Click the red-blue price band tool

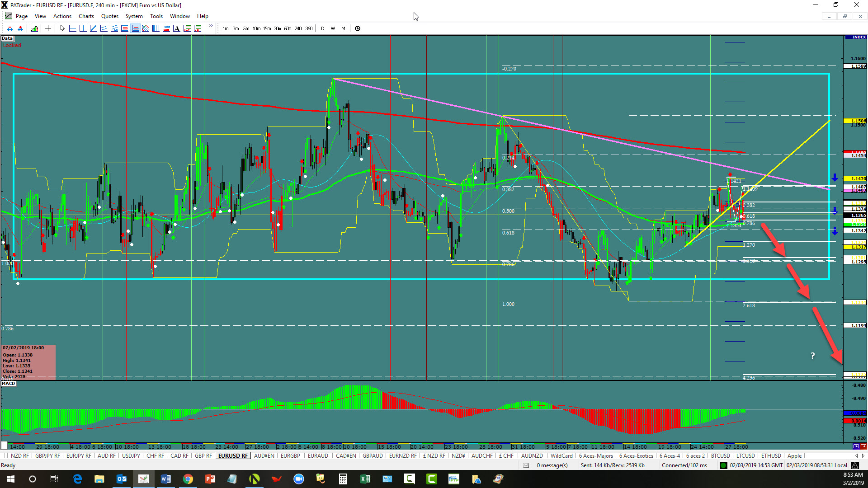(x=166, y=28)
